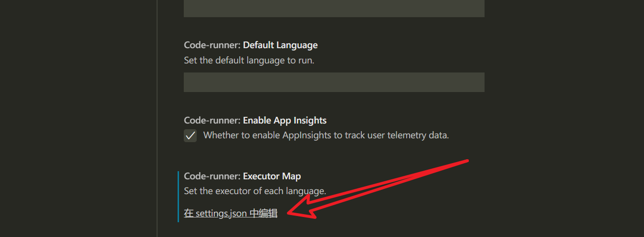Focus the Default Language text input box
The height and width of the screenshot is (237, 644).
pyautogui.click(x=334, y=82)
